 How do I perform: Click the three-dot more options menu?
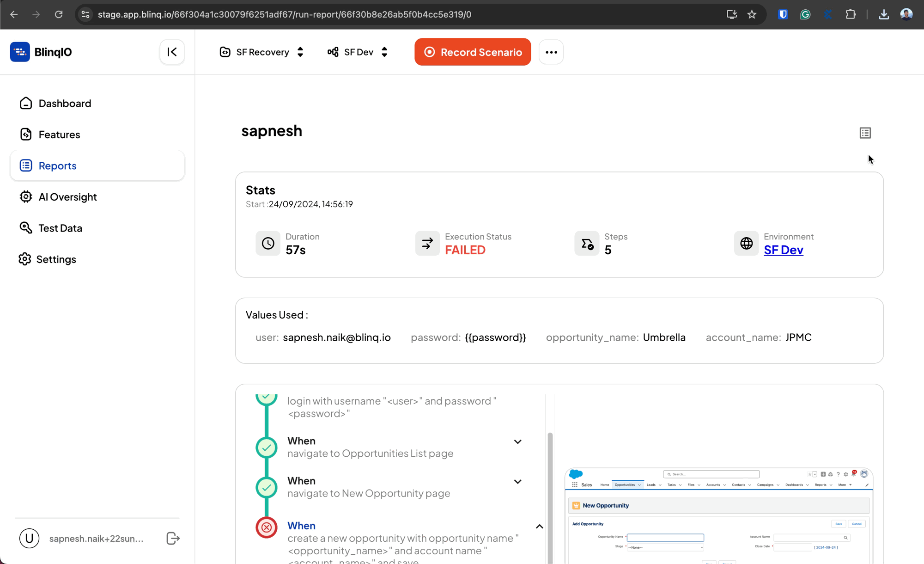point(550,52)
